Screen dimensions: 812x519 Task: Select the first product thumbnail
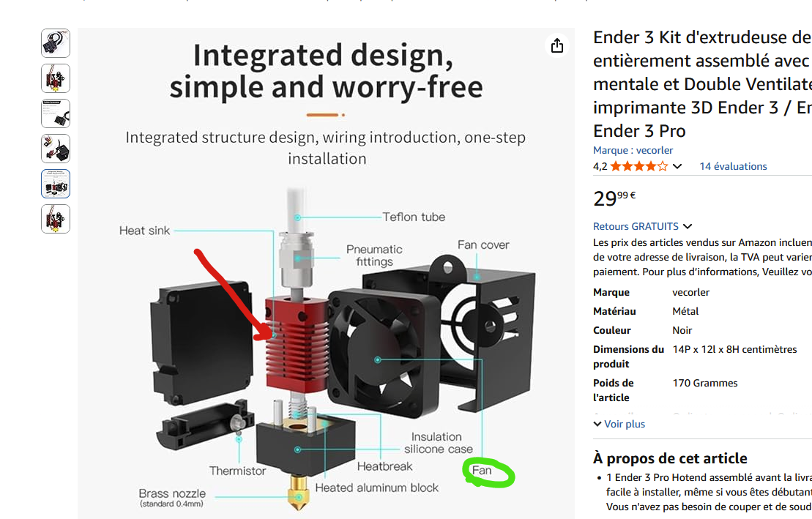pyautogui.click(x=56, y=43)
